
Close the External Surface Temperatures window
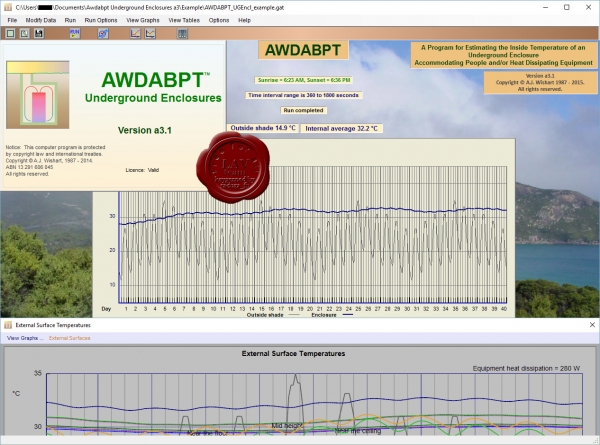[592, 325]
